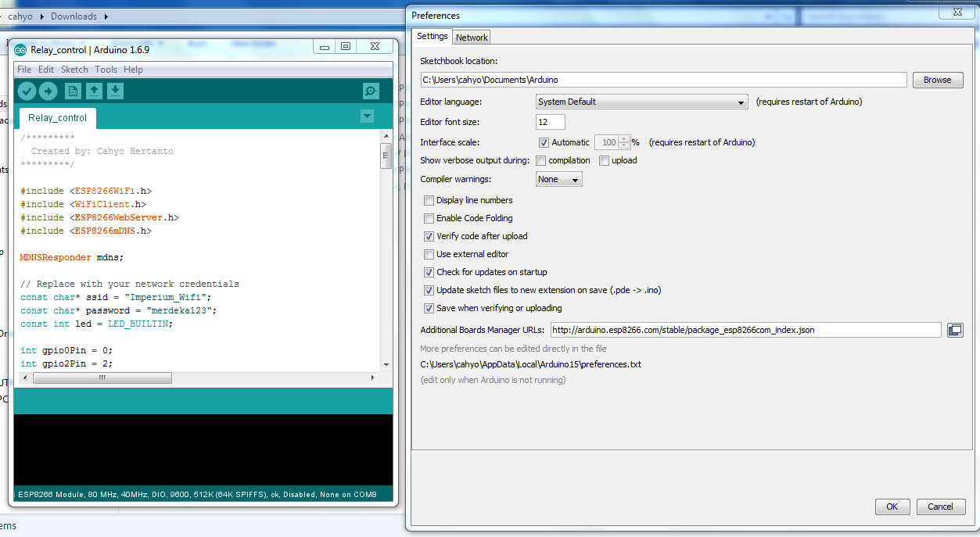Toggle Automatic interface scale checkbox

coord(544,142)
